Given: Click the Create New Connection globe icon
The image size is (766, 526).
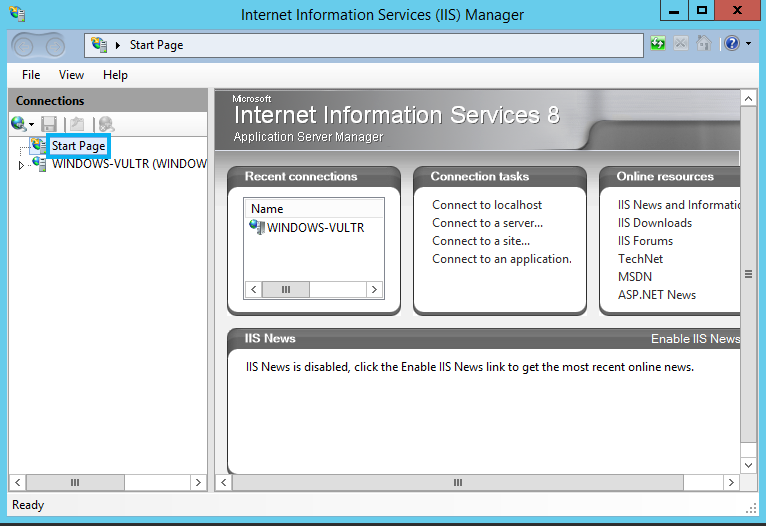Looking at the screenshot, I should tap(19, 124).
